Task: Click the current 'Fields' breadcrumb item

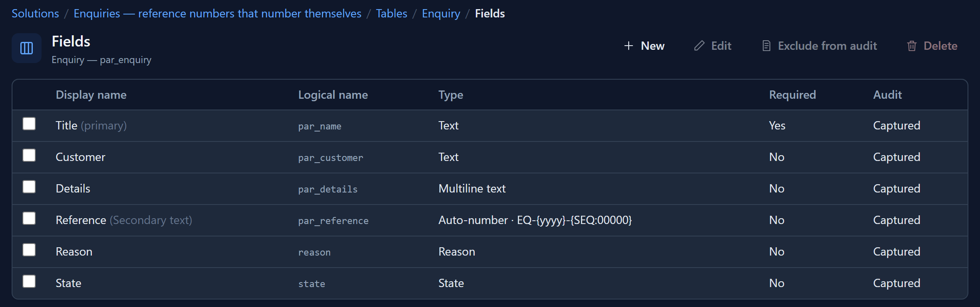Action: pos(490,13)
